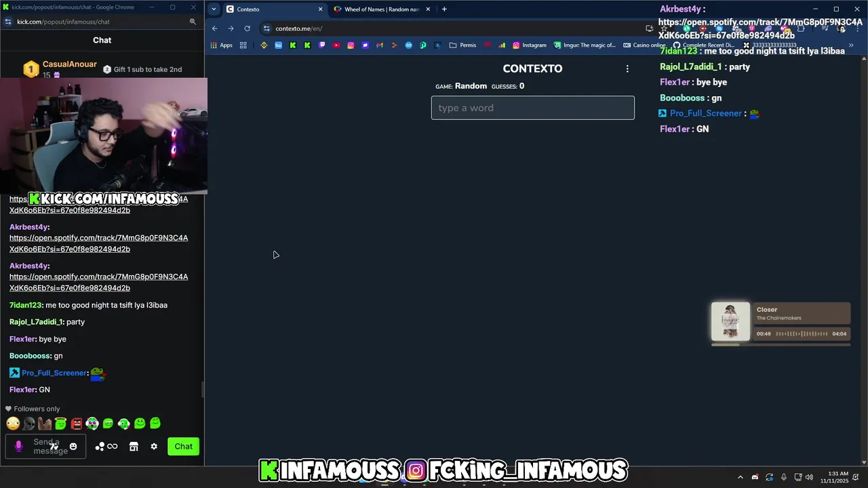Open the purple Twitch bookmark
Image resolution: width=868 pixels, height=488 pixels.
coord(321,45)
